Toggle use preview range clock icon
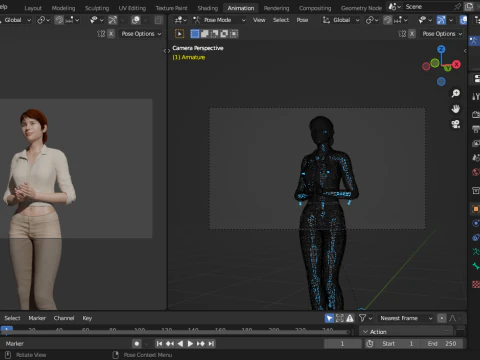This screenshot has width=480, height=360. (370, 344)
